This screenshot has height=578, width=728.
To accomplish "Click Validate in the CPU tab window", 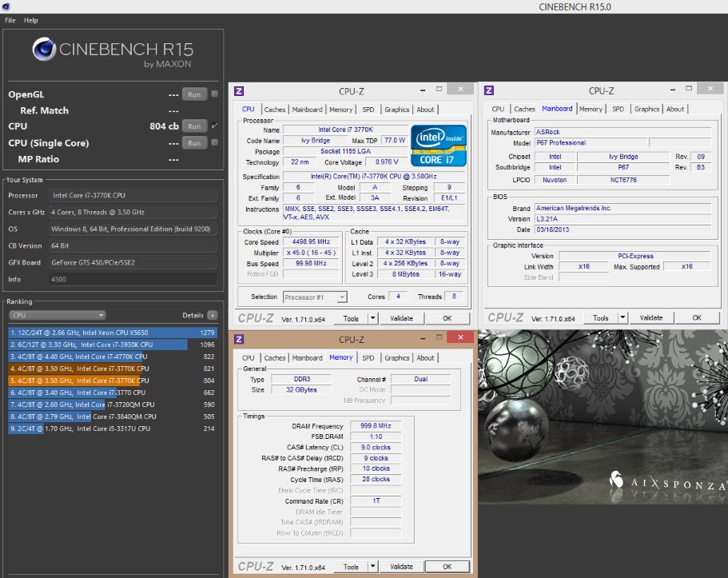I will [x=402, y=318].
